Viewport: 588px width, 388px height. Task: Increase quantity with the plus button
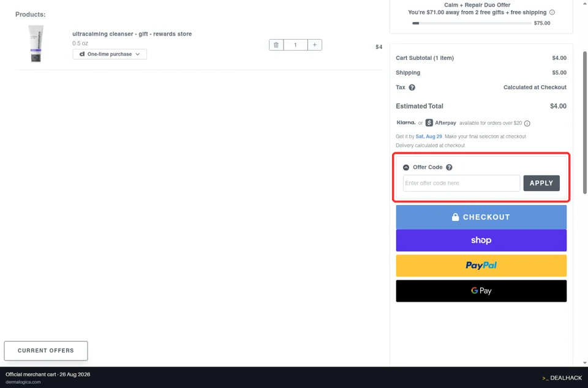click(315, 45)
